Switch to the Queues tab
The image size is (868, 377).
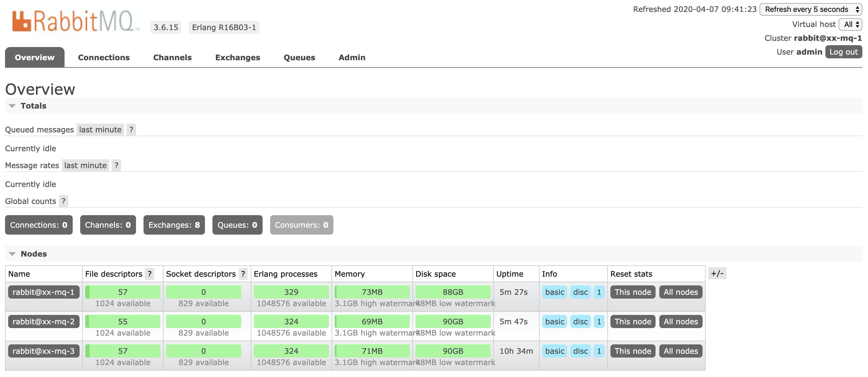299,58
